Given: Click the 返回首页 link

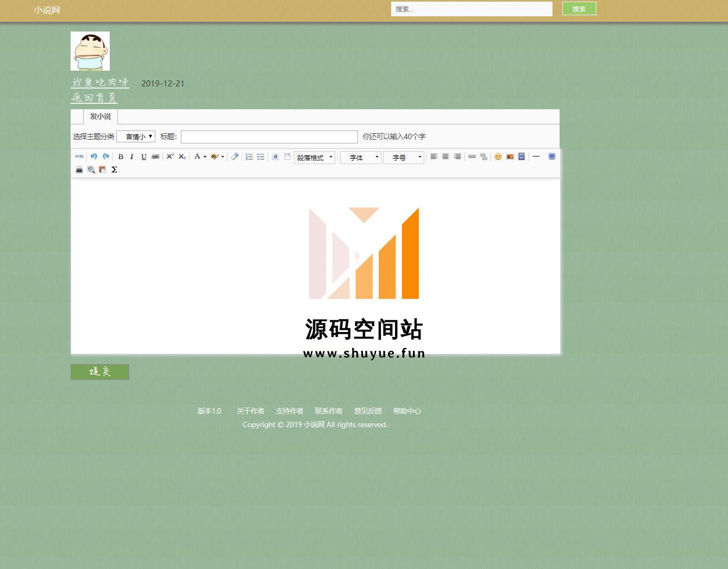Looking at the screenshot, I should point(94,98).
